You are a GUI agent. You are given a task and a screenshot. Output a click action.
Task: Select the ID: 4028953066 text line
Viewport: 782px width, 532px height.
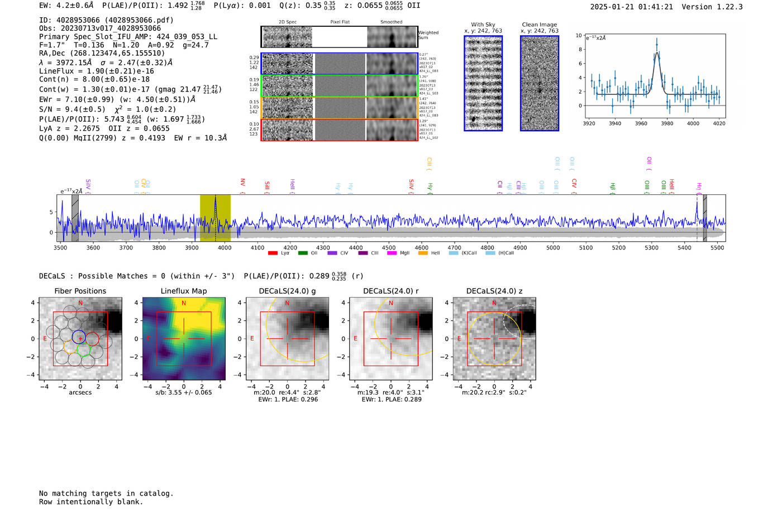[106, 20]
